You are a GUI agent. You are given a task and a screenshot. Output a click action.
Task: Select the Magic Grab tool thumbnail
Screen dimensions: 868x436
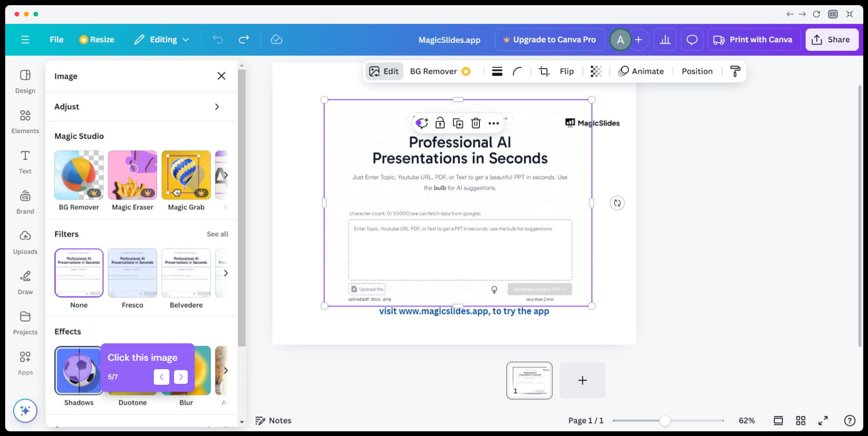pos(186,175)
